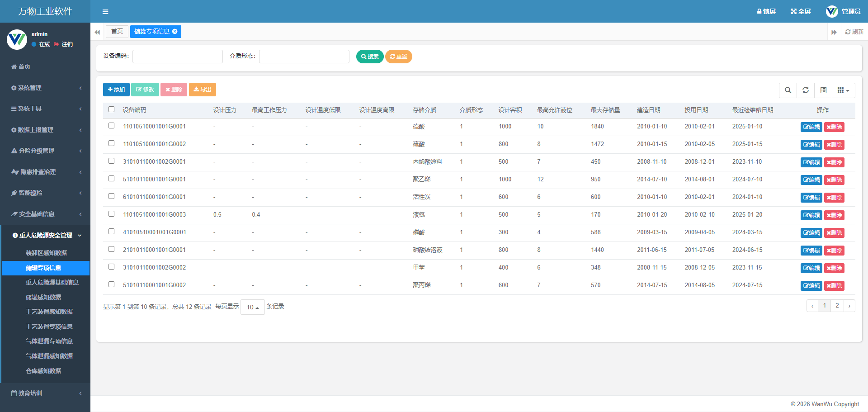Expand the 系统管理 sidebar menu

point(45,88)
